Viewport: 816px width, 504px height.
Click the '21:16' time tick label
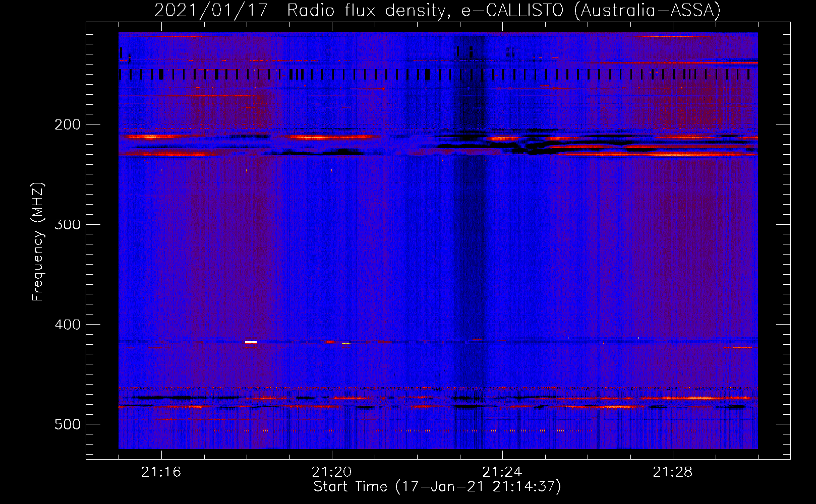click(x=161, y=472)
